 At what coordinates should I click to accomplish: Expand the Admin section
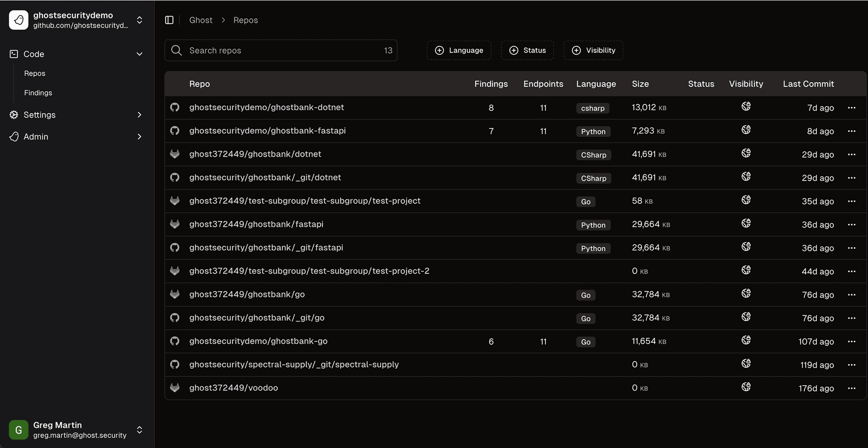pyautogui.click(x=139, y=136)
